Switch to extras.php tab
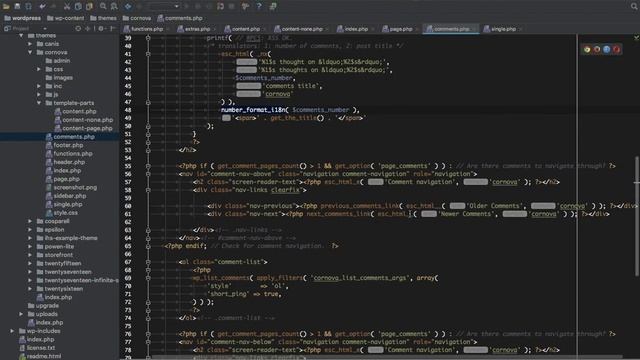The image size is (640, 360). pyautogui.click(x=197, y=29)
